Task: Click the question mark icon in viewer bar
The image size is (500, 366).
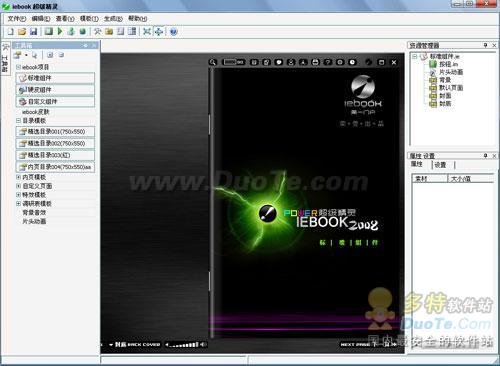Action: coord(328,62)
